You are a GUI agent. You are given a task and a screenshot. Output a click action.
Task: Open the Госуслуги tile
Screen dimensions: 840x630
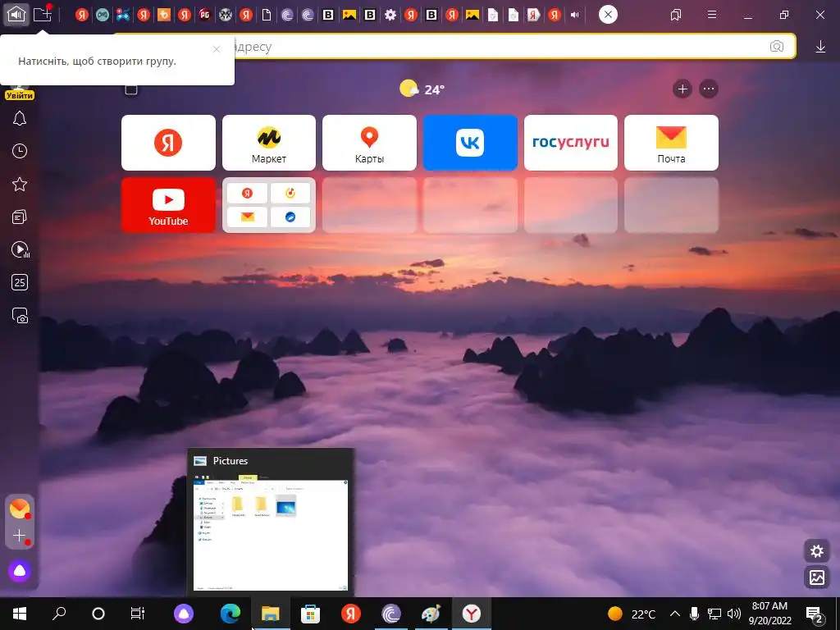pyautogui.click(x=571, y=143)
